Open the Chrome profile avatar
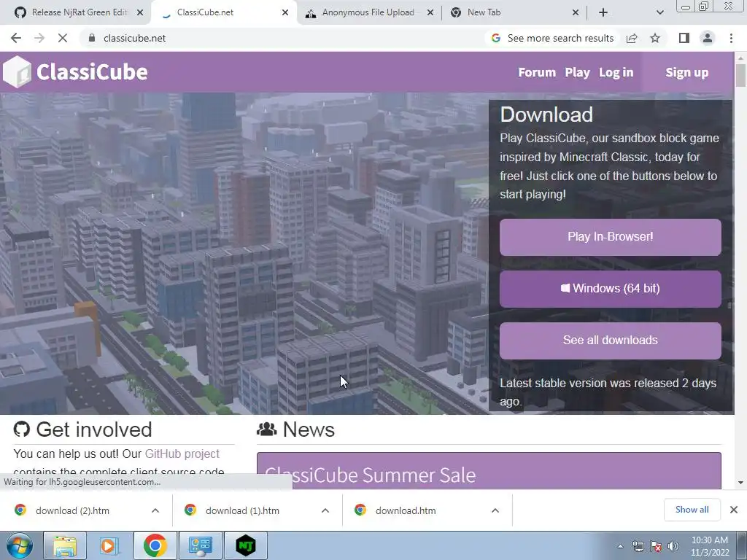Image resolution: width=747 pixels, height=560 pixels. point(708,38)
